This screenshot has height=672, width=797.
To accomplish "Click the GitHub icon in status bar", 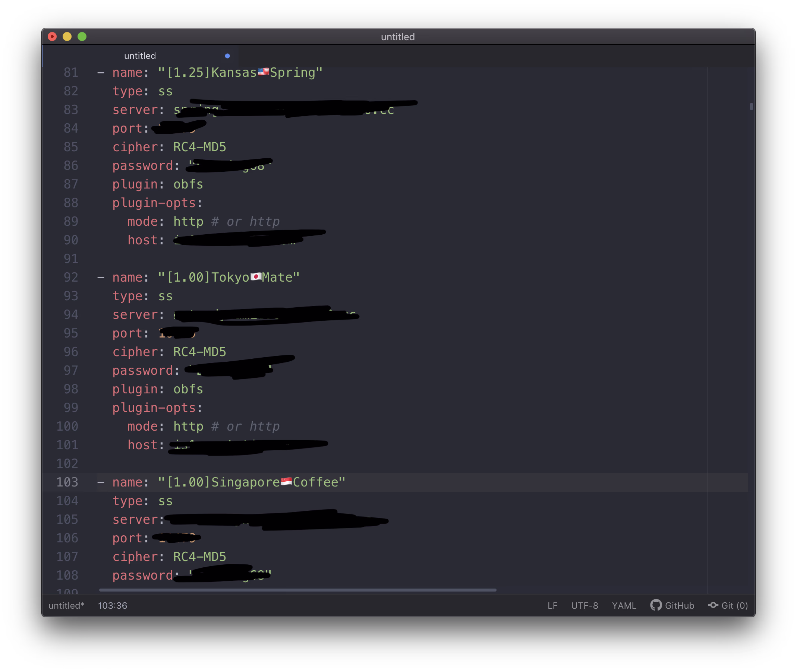I will (x=656, y=605).
